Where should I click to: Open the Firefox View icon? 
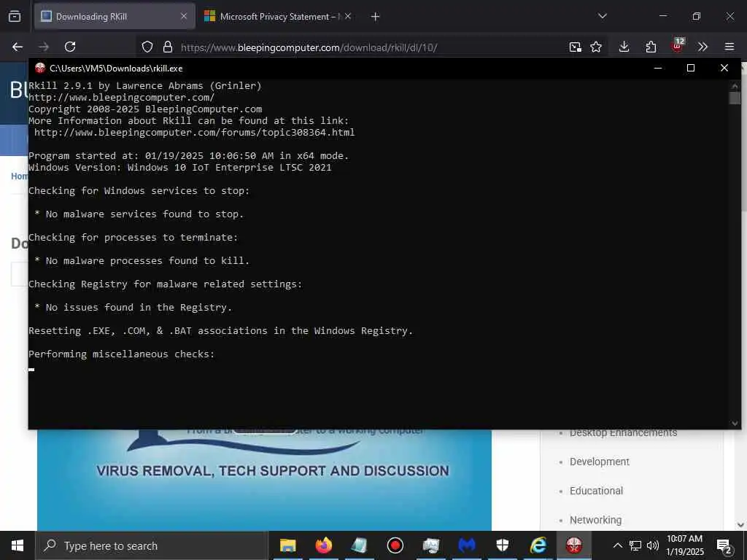15,17
